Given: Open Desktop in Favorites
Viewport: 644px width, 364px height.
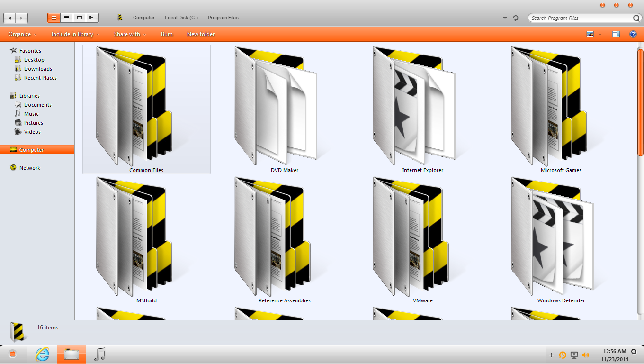Looking at the screenshot, I should 34,60.
